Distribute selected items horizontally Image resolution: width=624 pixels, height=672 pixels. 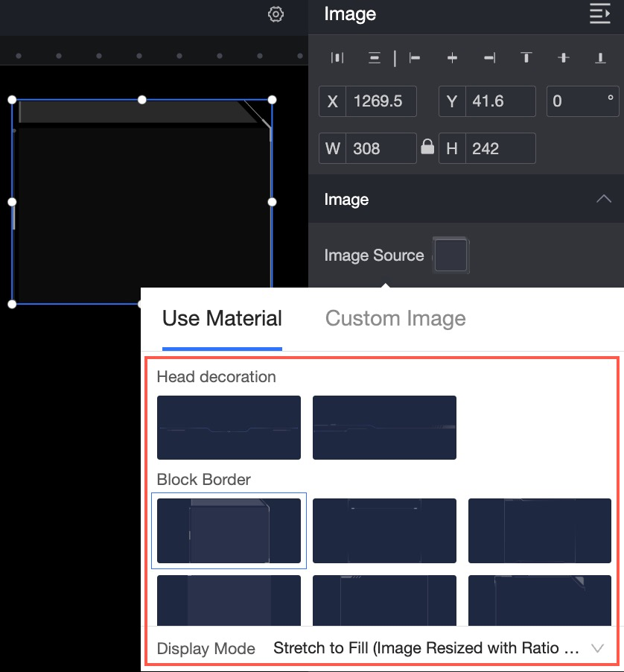pyautogui.click(x=337, y=57)
